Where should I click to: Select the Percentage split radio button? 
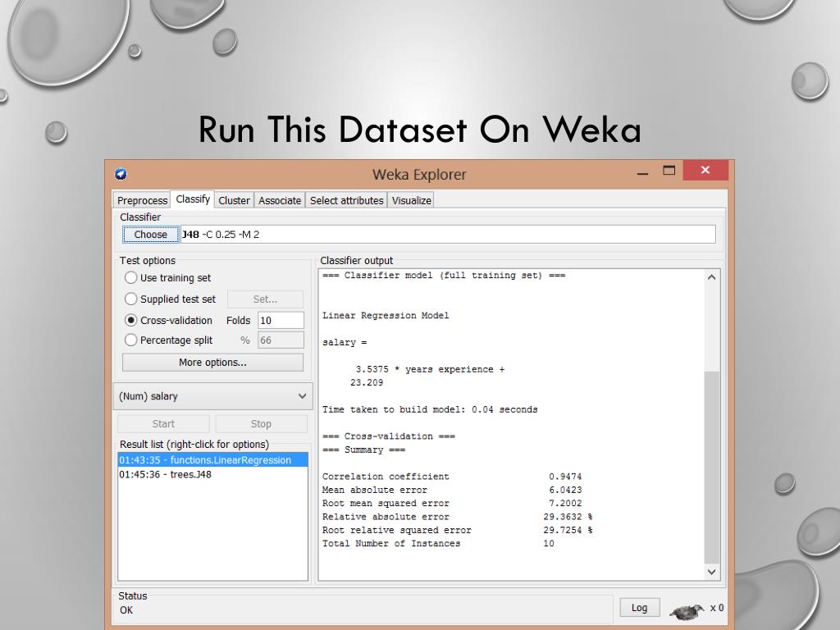130,340
